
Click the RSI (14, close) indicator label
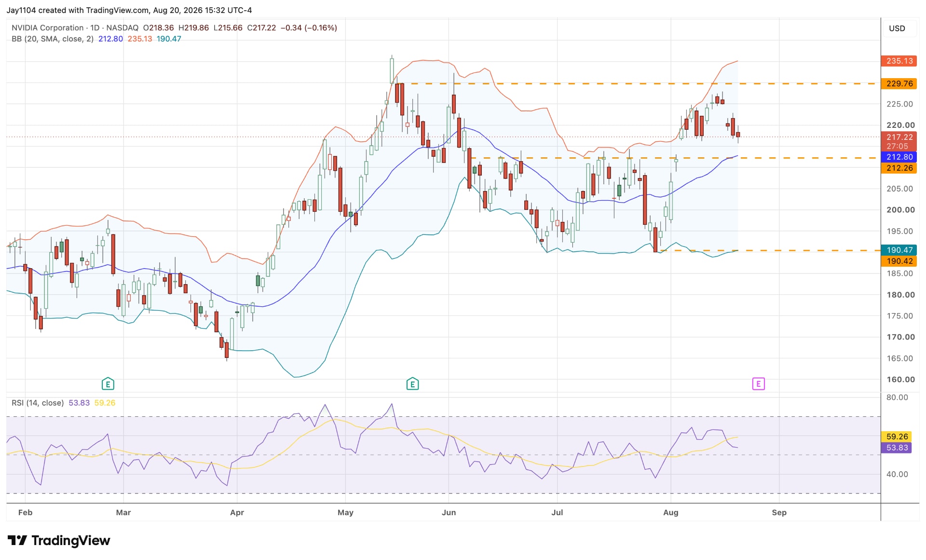click(38, 403)
